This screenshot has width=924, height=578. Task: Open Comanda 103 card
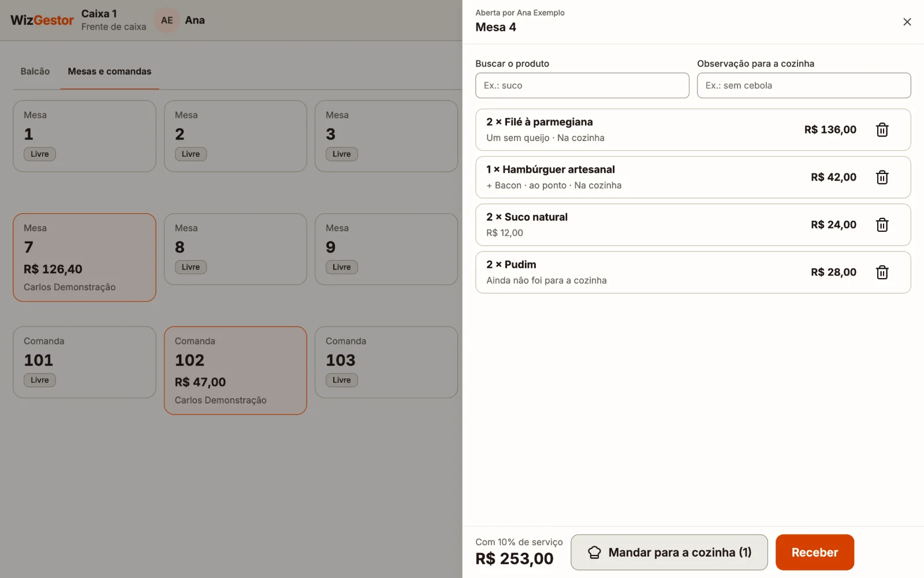tap(386, 362)
